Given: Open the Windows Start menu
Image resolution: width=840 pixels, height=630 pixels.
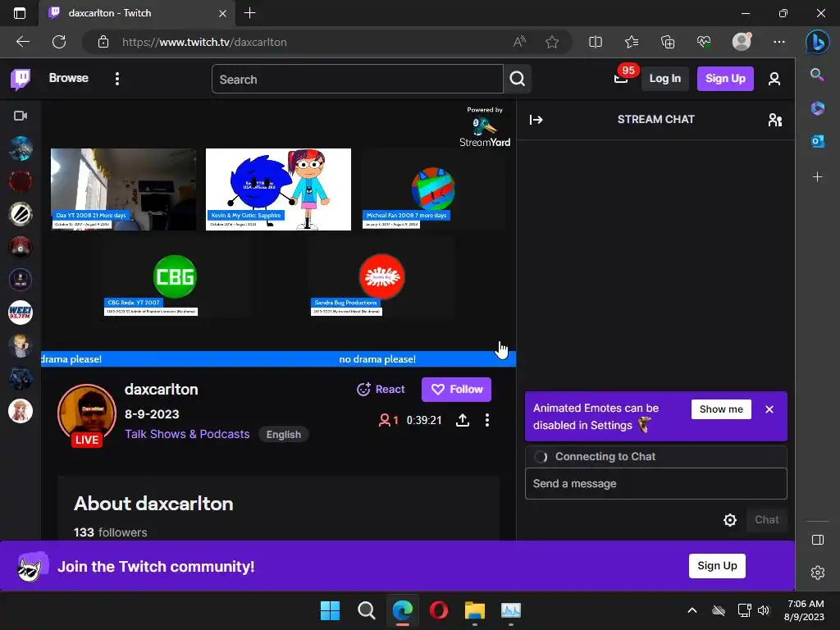Looking at the screenshot, I should tap(330, 610).
